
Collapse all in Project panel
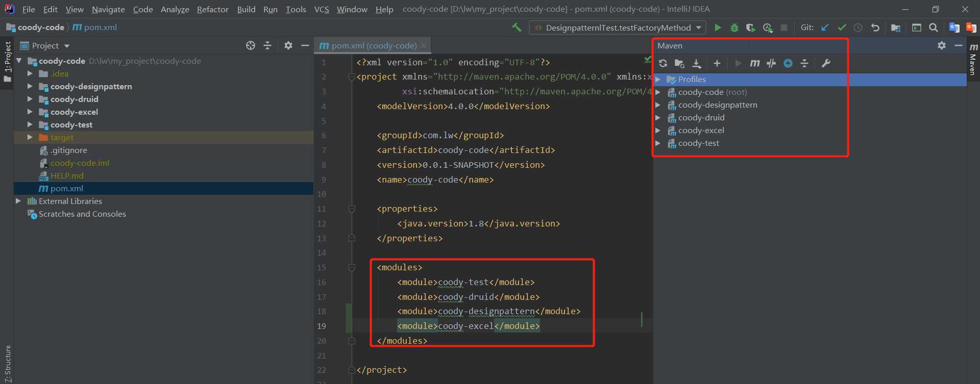tap(267, 46)
